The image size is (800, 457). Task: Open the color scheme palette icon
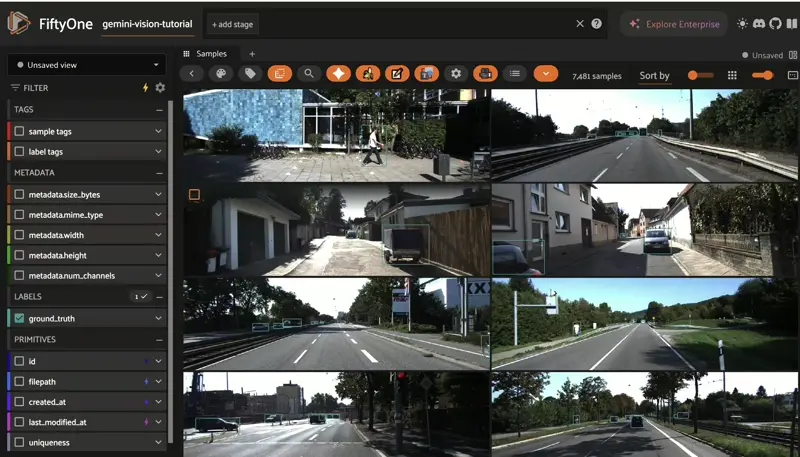pyautogui.click(x=221, y=74)
